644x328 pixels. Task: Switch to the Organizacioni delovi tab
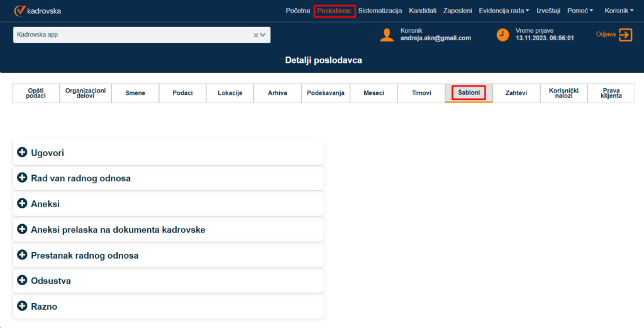pyautogui.click(x=86, y=93)
